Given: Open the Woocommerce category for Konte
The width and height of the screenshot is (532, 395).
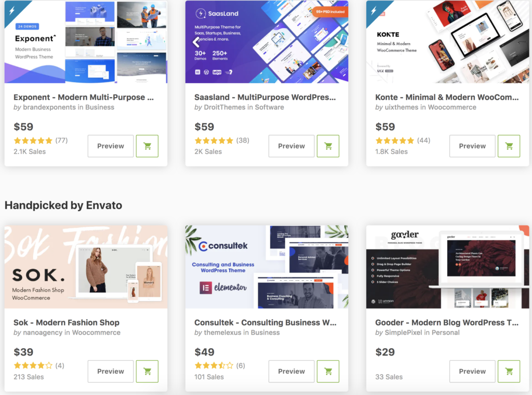Looking at the screenshot, I should [x=452, y=107].
